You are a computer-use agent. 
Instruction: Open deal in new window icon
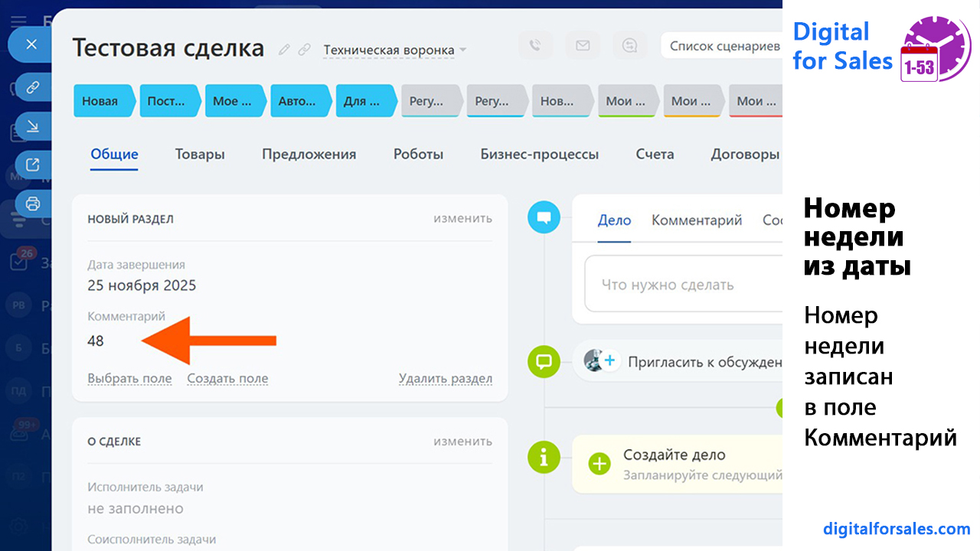click(32, 165)
